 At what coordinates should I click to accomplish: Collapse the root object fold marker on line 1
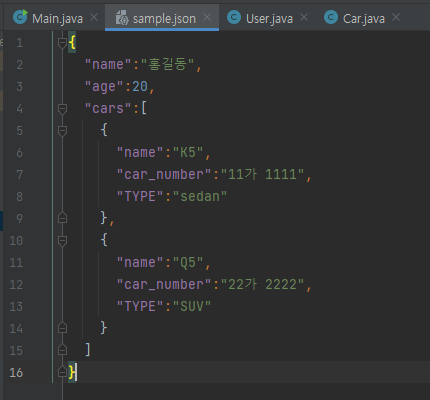tap(62, 42)
